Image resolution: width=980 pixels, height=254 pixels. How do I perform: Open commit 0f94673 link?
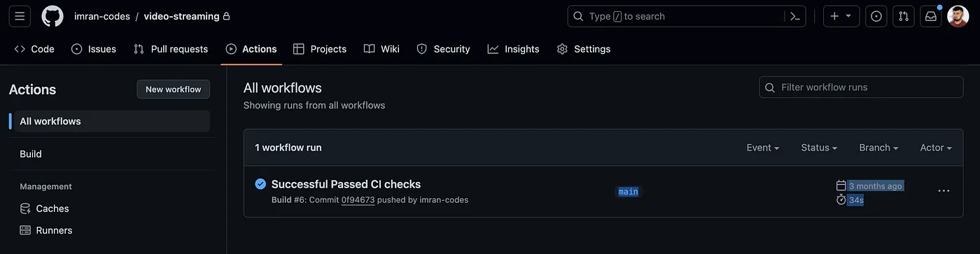point(358,200)
